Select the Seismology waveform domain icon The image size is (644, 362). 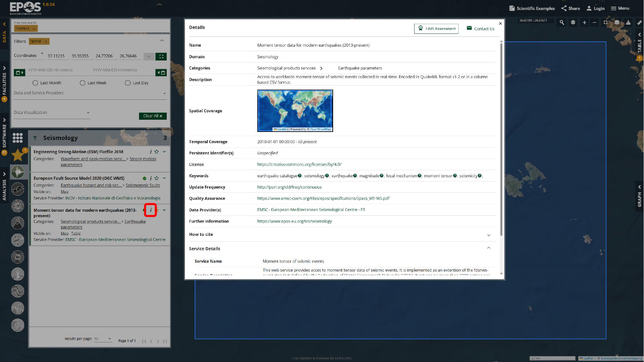point(18,172)
